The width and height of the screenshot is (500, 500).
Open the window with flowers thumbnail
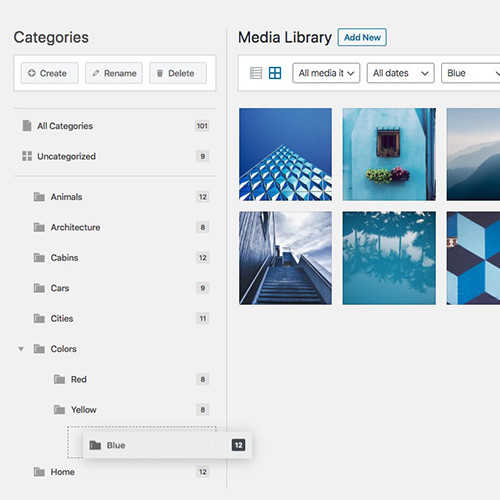(389, 154)
